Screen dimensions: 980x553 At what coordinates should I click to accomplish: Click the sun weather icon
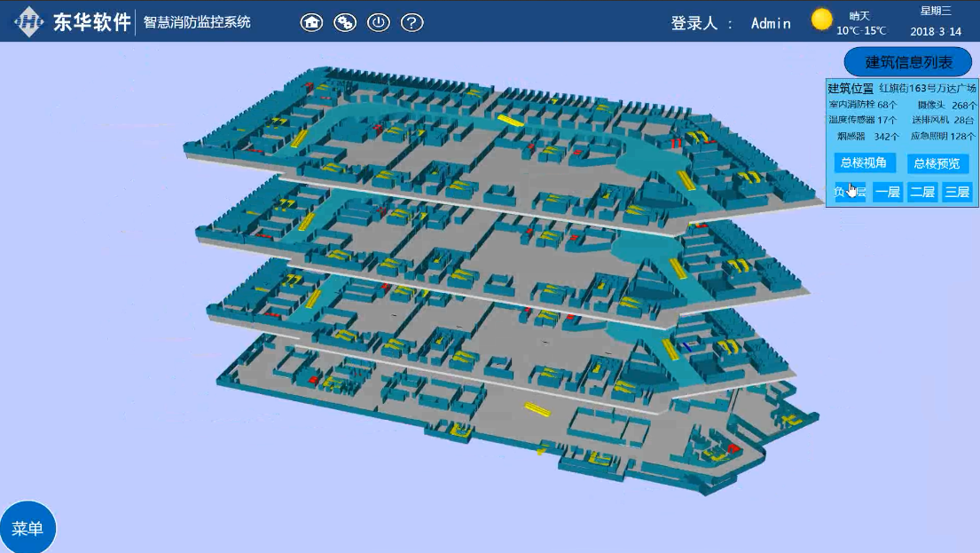click(822, 20)
